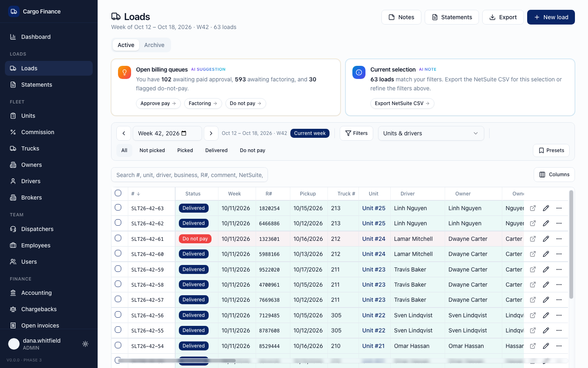
Task: Select load SLT26-42-59 checkbox
Action: [x=118, y=269]
